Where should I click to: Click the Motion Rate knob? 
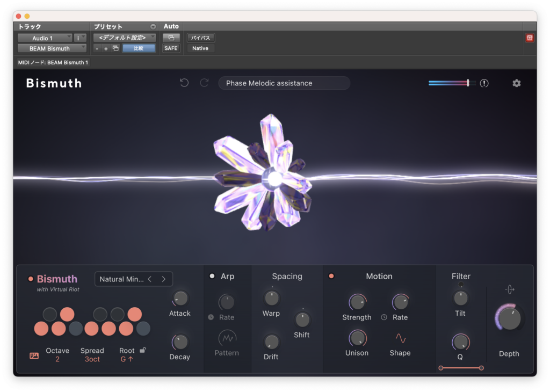(401, 302)
